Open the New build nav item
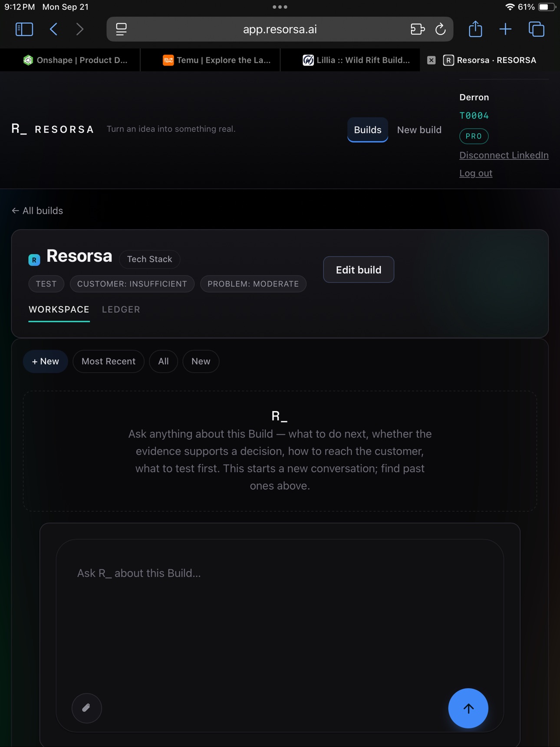This screenshot has width=560, height=747. (419, 130)
